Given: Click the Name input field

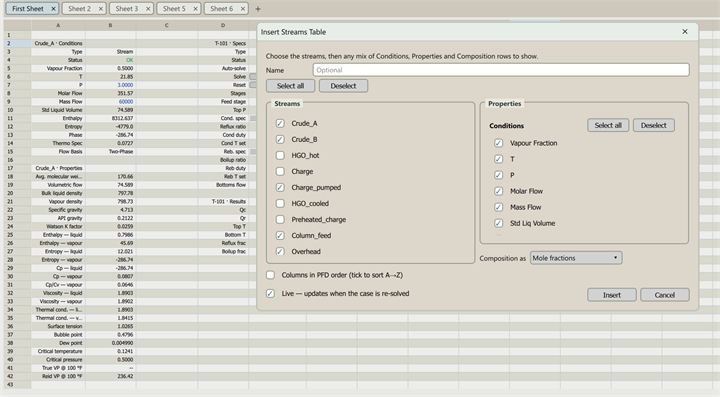Looking at the screenshot, I should [501, 70].
